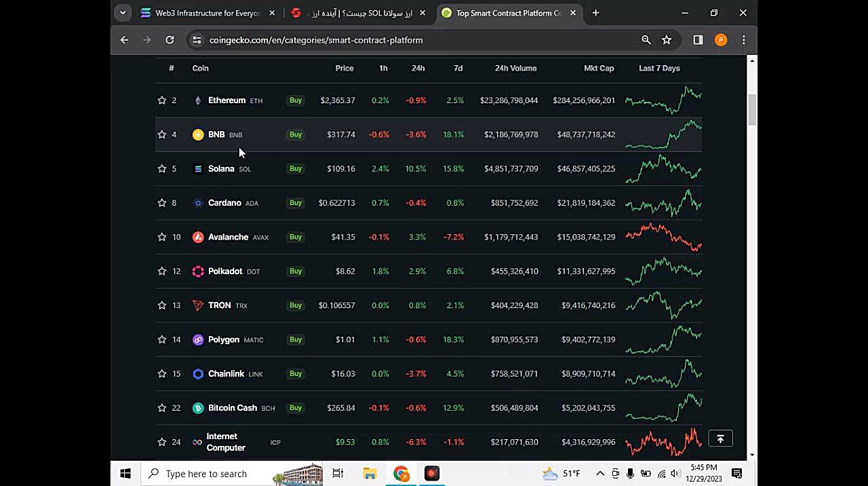Open the browser zoom search icon
The height and width of the screenshot is (486, 868).
[x=646, y=40]
